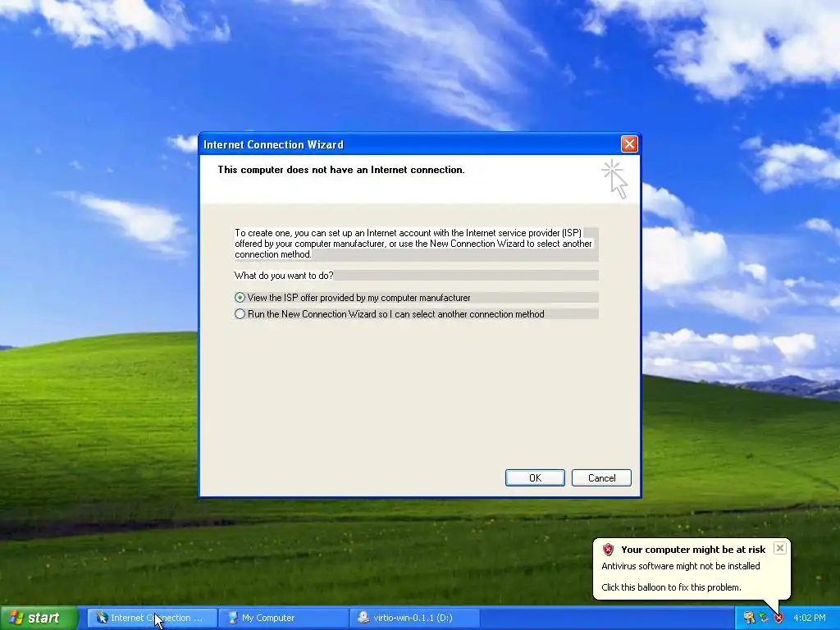
Task: Click the wizard cursor icon in dialog header
Action: 615,180
